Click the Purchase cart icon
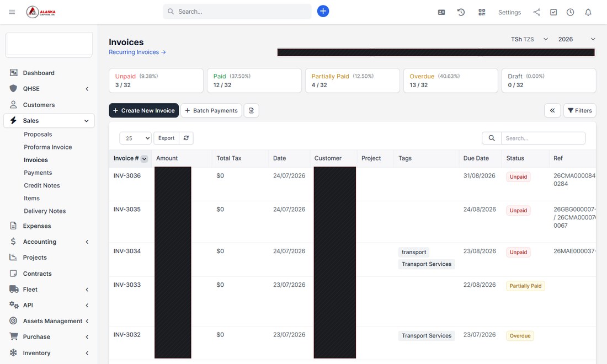Image resolution: width=607 pixels, height=364 pixels. [x=14, y=336]
